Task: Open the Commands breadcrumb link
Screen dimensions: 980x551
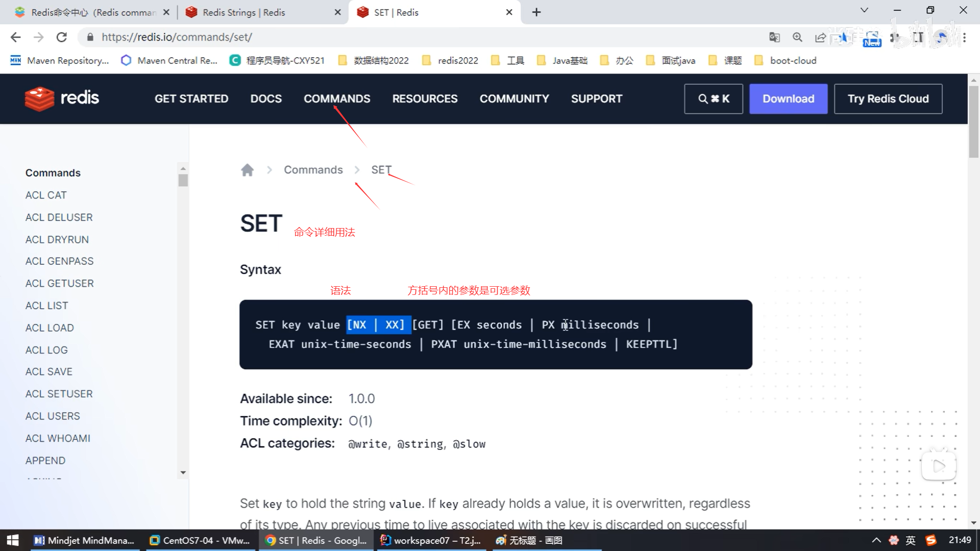Action: [313, 170]
